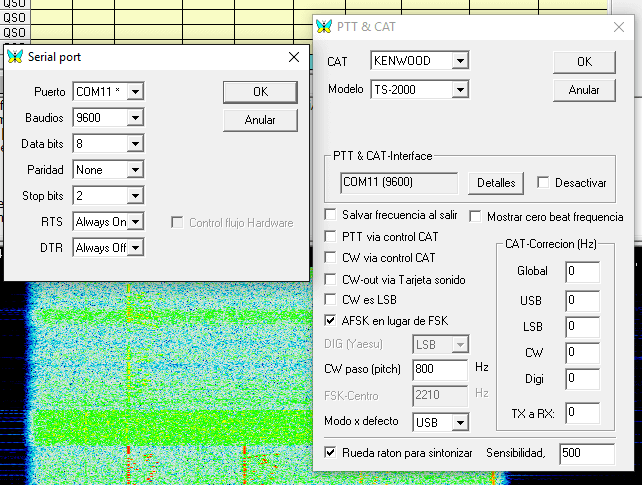This screenshot has height=485, width=642.
Task: Enable CW via control CAT
Action: [330, 257]
